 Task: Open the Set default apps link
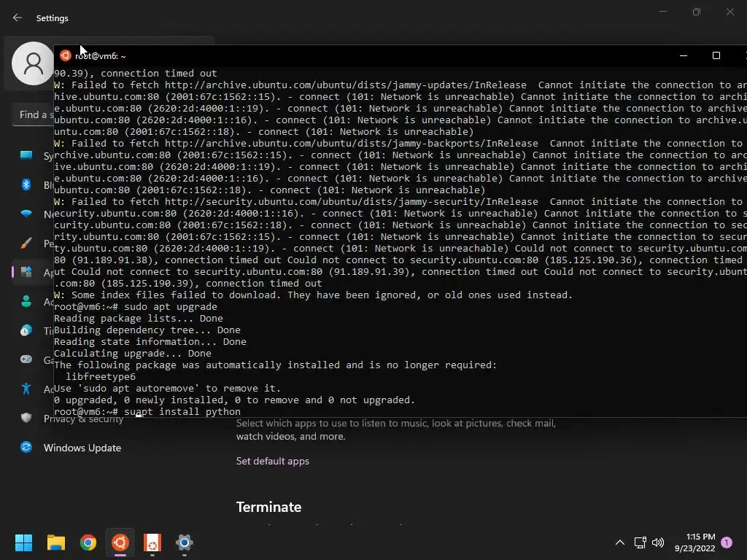pos(273,461)
